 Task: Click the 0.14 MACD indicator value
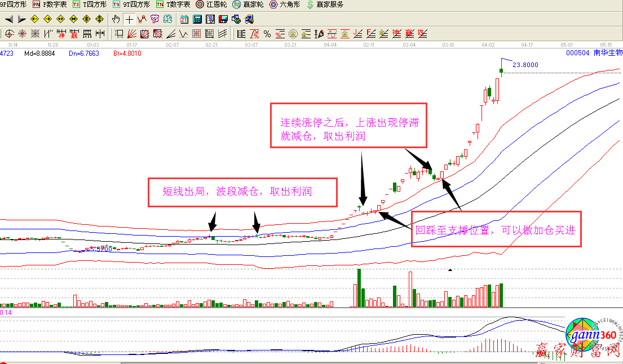point(6,313)
